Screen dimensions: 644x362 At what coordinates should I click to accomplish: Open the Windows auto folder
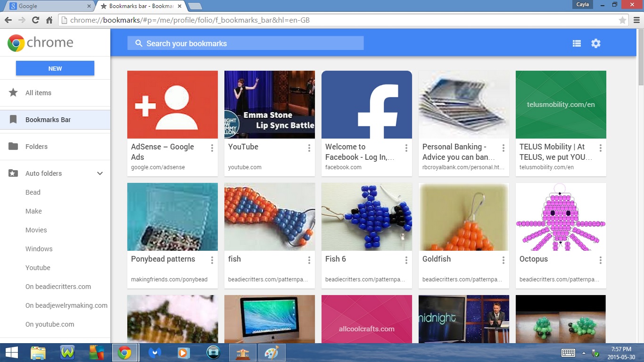pos(39,249)
